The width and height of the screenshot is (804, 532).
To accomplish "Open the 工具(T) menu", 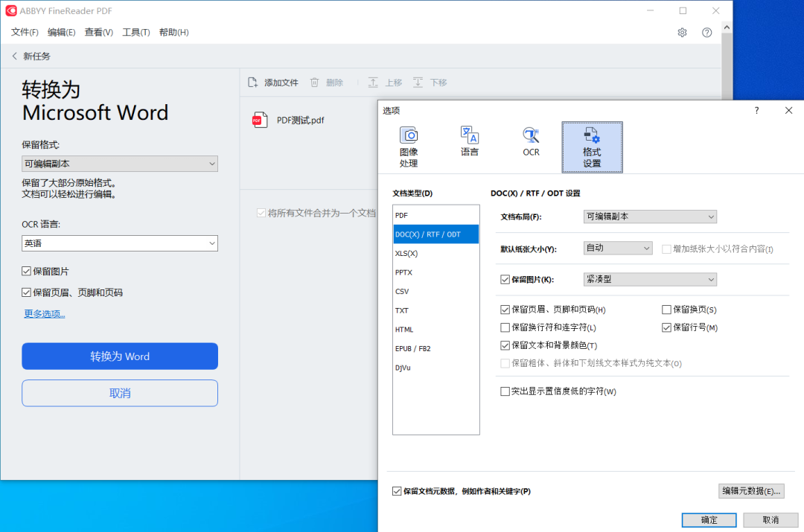I will (x=136, y=32).
